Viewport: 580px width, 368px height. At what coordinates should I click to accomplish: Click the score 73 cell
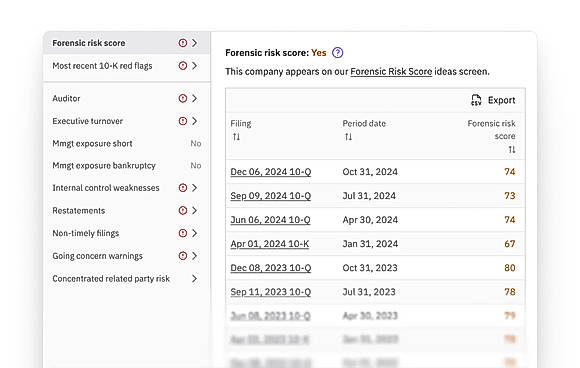click(510, 196)
